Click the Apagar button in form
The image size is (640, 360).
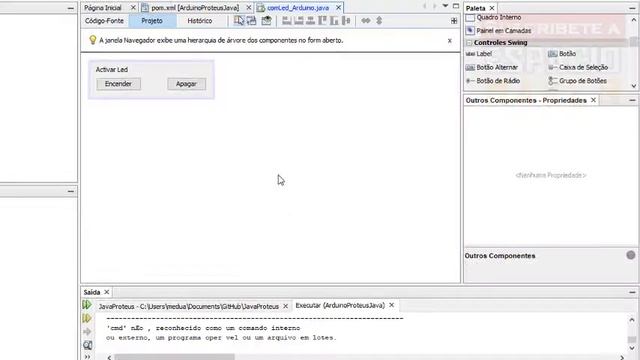[187, 84]
